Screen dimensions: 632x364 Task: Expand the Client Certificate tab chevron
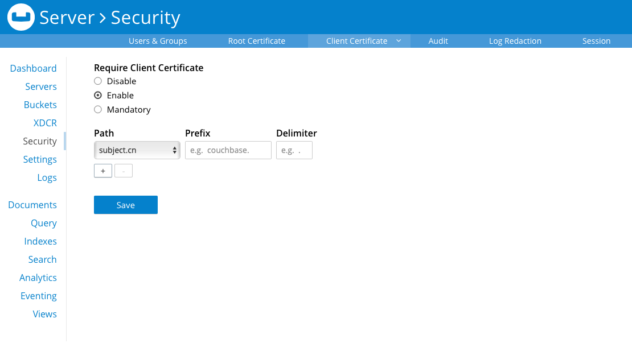[x=399, y=41]
